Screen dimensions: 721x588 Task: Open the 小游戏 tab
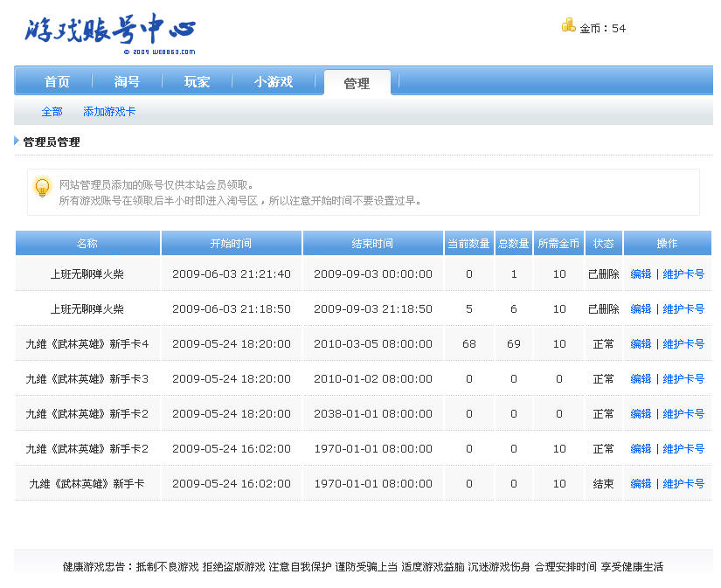click(x=274, y=82)
